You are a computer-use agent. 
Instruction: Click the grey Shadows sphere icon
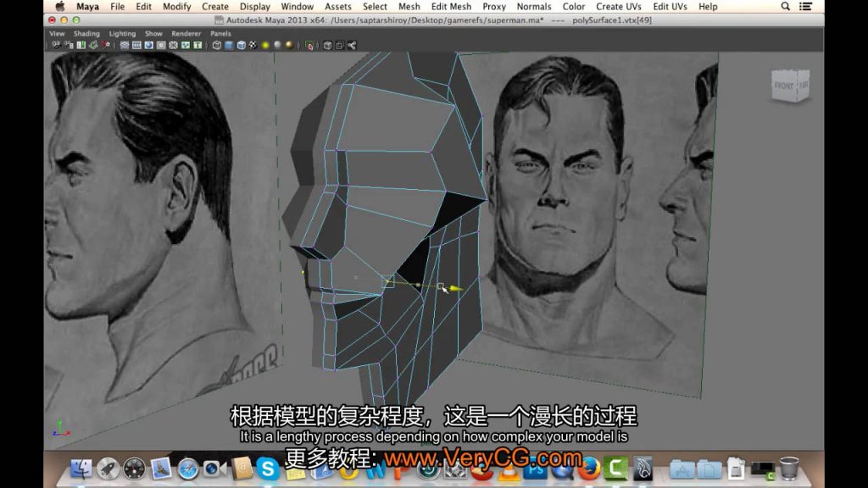click(277, 46)
